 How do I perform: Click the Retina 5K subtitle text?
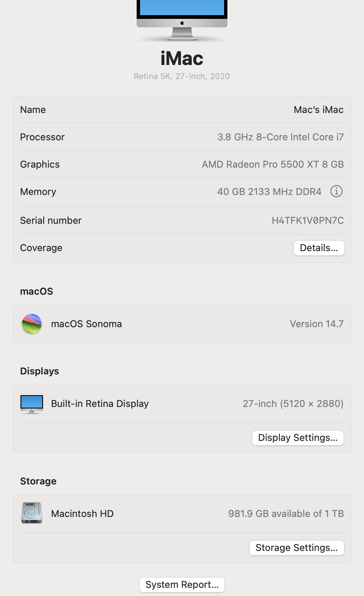pos(181,76)
